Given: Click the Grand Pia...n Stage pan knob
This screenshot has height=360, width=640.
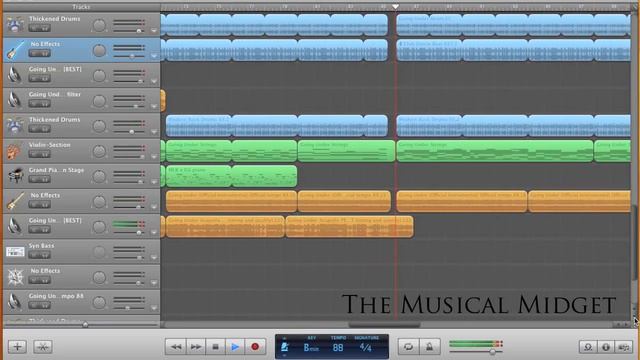Looking at the screenshot, I should (x=99, y=176).
